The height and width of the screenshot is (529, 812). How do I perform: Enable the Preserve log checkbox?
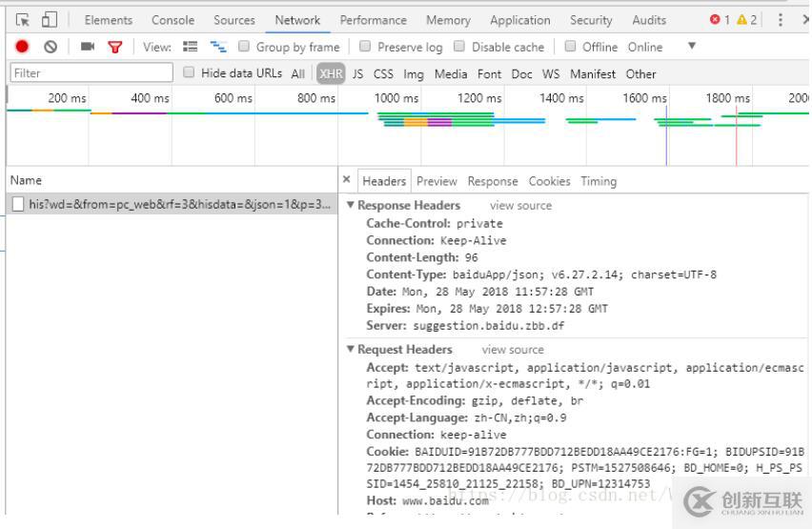click(x=365, y=47)
